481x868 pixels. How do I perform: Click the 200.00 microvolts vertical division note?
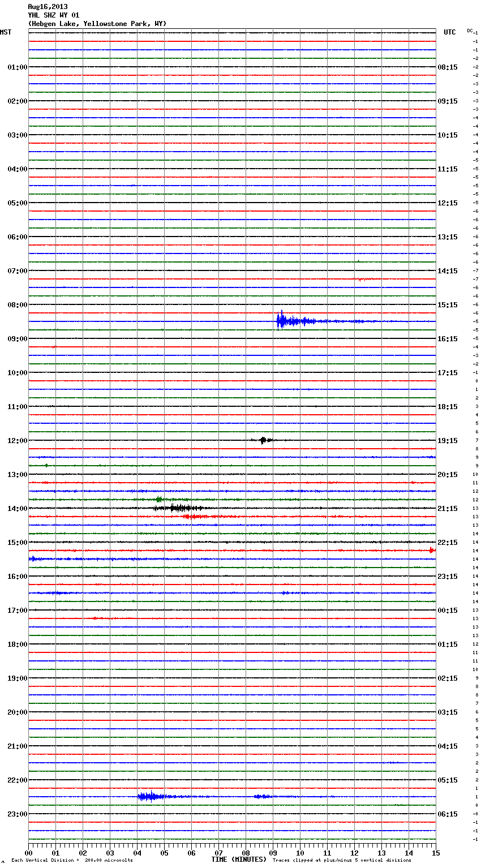click(x=72, y=861)
